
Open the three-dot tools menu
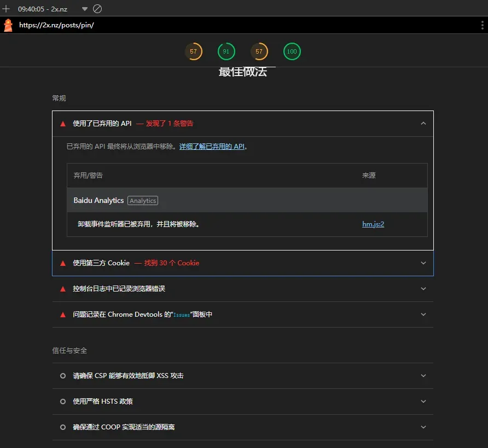(x=482, y=25)
